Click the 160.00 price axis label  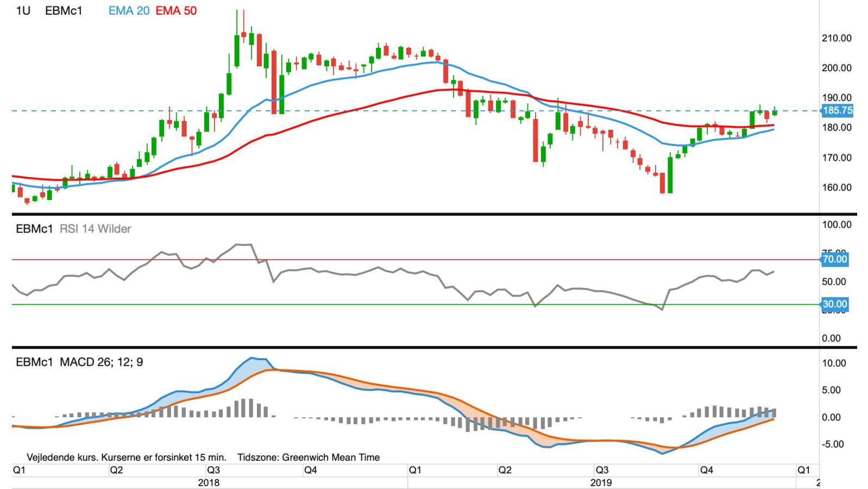[836, 187]
